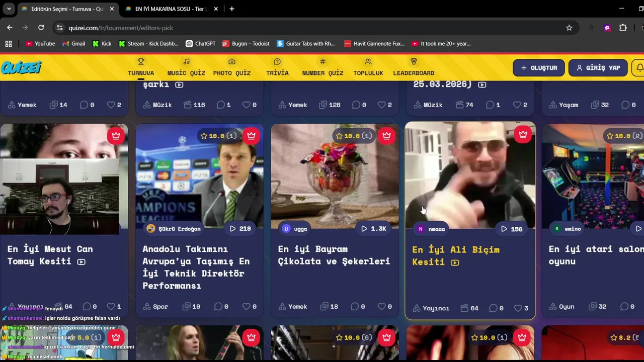Click the crown badge on Mesut Can Tomay card

[116, 136]
